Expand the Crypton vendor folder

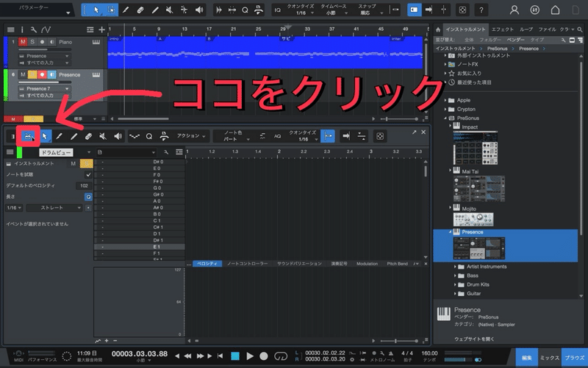click(x=446, y=109)
